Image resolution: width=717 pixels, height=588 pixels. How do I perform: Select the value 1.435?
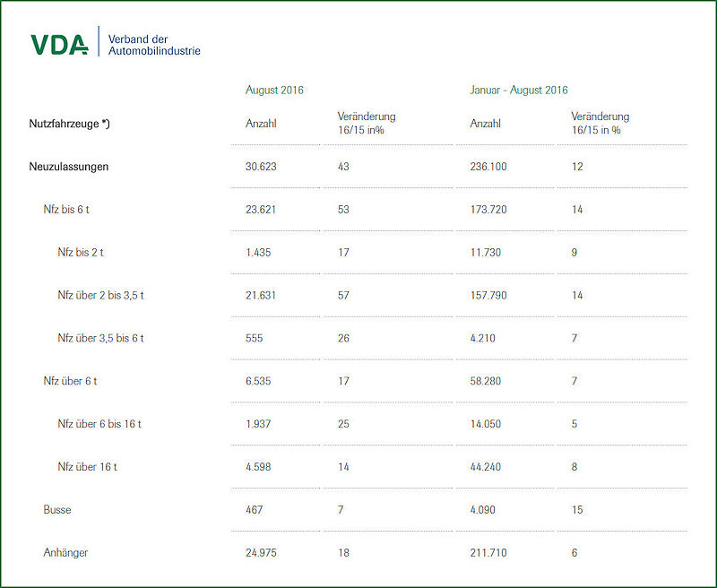coord(258,253)
